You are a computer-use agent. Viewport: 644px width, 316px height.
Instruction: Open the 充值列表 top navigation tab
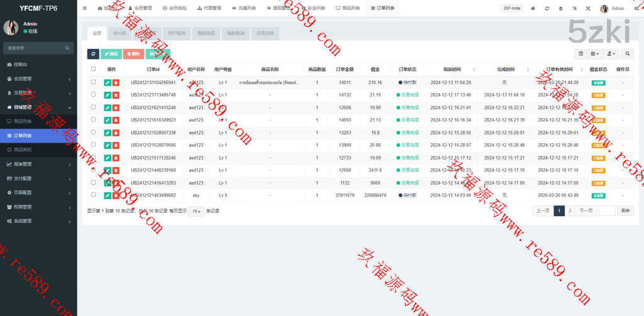tap(243, 8)
